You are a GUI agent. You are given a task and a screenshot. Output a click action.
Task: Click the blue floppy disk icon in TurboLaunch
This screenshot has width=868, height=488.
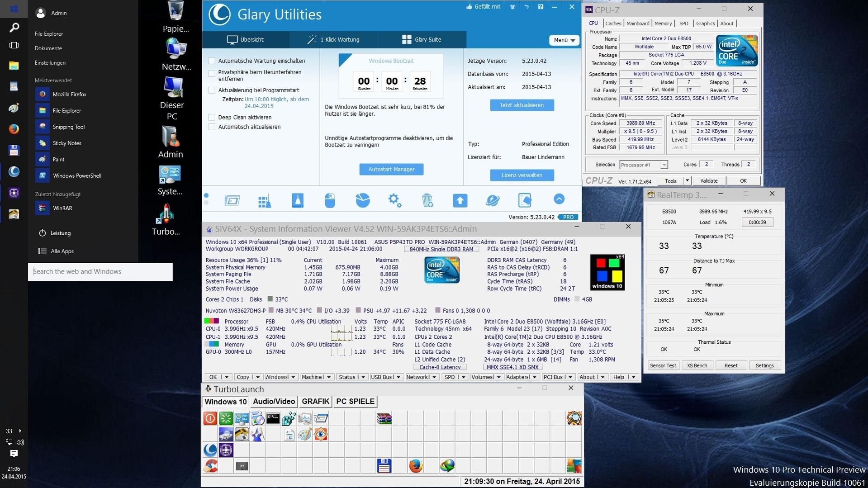pos(384,466)
